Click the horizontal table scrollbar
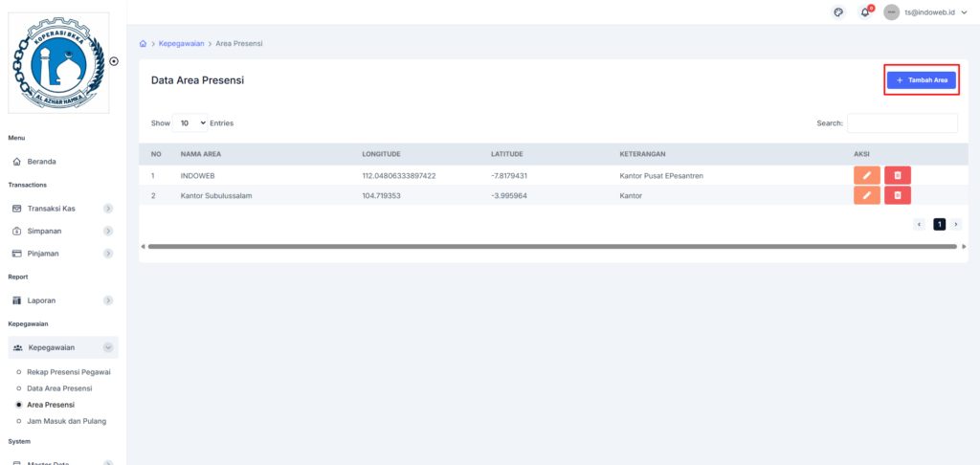Viewport: 980px width, 465px height. tap(551, 246)
